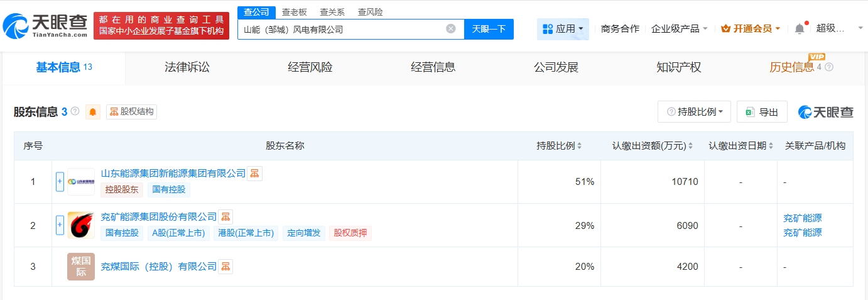Expand the first shareholder row plus button
The width and height of the screenshot is (868, 300).
[x=60, y=182]
